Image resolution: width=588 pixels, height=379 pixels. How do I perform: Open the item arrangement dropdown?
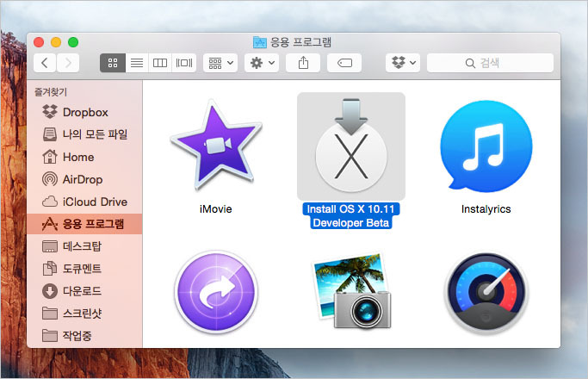point(220,63)
